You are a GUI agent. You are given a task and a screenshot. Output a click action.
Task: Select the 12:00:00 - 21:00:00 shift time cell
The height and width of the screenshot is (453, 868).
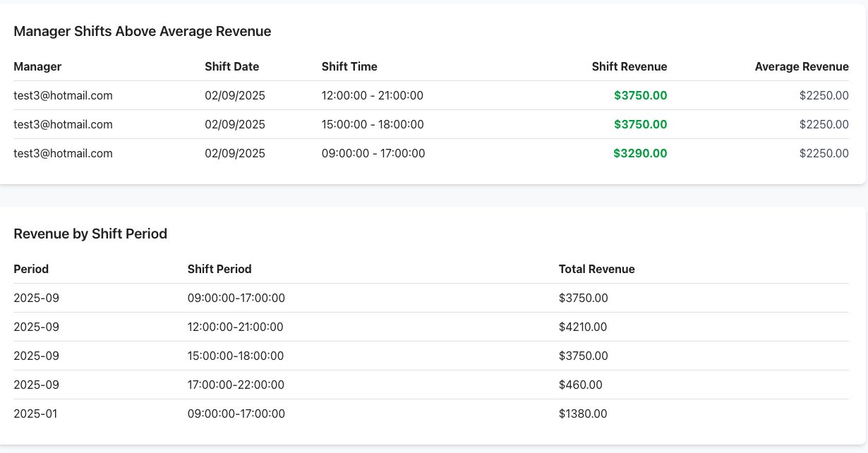[373, 95]
